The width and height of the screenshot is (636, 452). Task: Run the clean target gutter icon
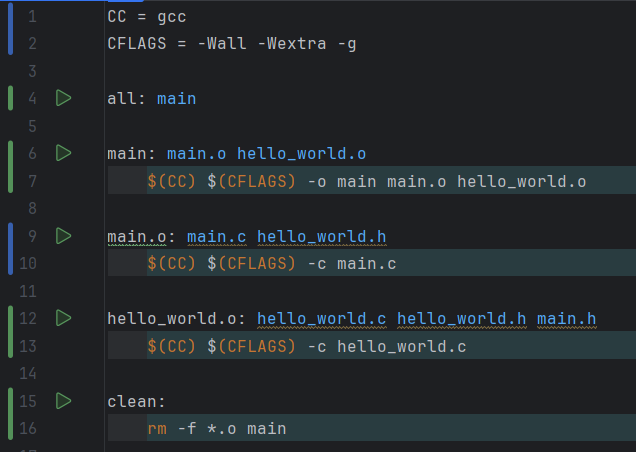tap(64, 401)
